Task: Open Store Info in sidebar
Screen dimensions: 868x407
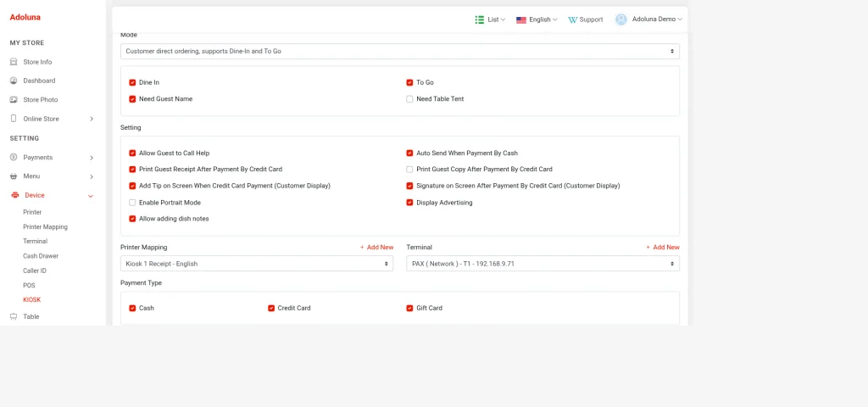Action: pos(37,62)
